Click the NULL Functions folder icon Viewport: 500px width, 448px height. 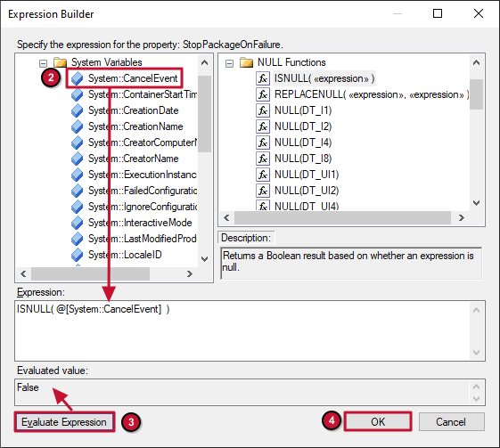coord(246,62)
